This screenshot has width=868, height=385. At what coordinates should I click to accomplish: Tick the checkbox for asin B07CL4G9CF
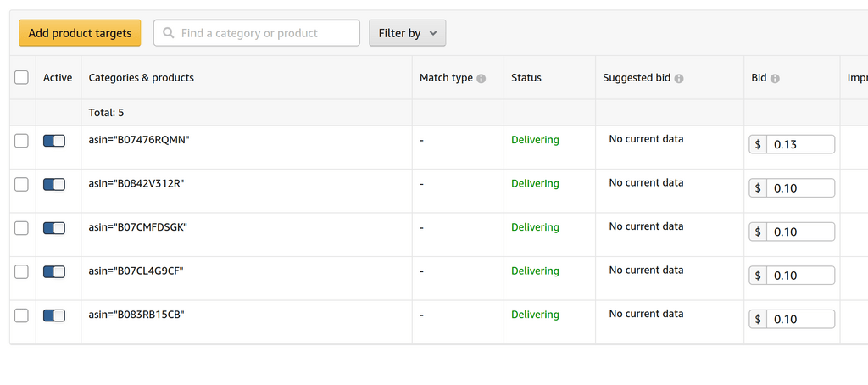(21, 272)
